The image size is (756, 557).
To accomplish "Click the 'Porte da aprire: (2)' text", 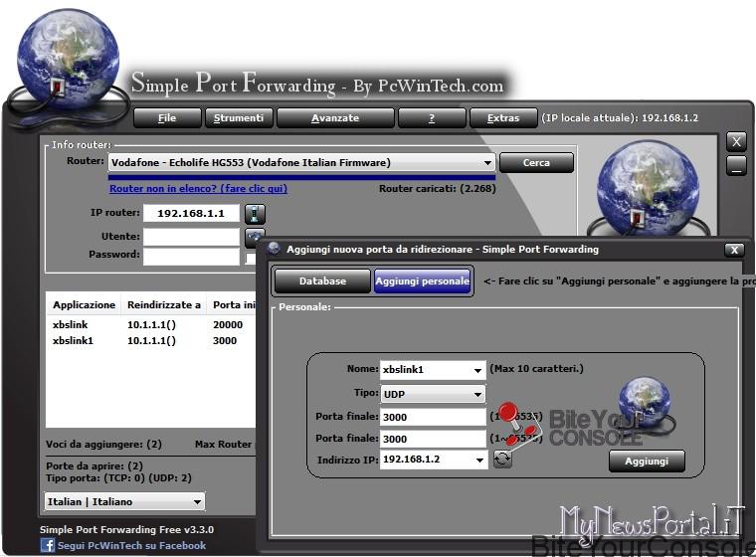I will tap(94, 465).
